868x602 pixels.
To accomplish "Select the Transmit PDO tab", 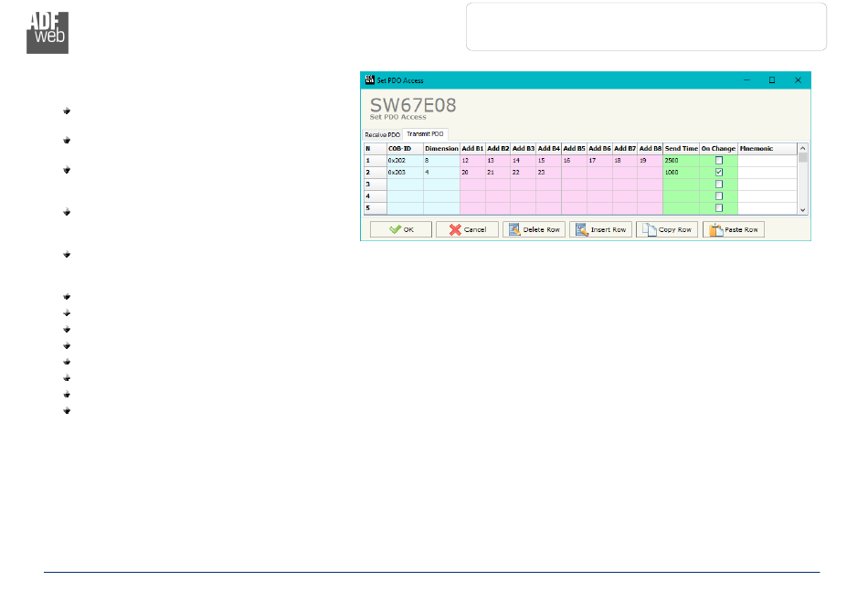I will coord(425,134).
